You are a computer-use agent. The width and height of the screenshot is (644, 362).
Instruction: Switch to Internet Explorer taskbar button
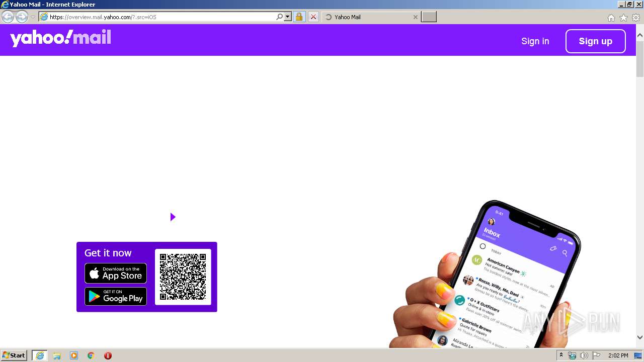click(39, 355)
